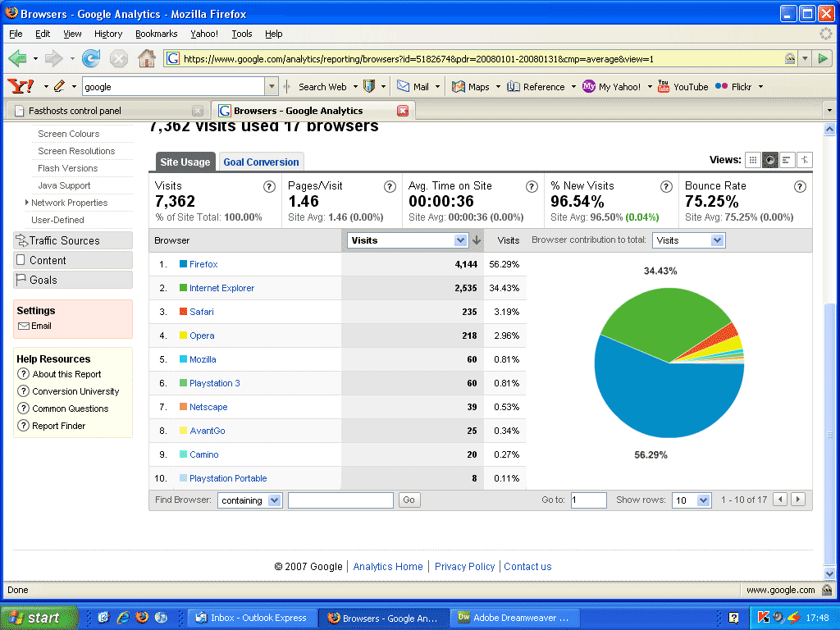
Task: Open the Tools menu
Action: pyautogui.click(x=242, y=34)
